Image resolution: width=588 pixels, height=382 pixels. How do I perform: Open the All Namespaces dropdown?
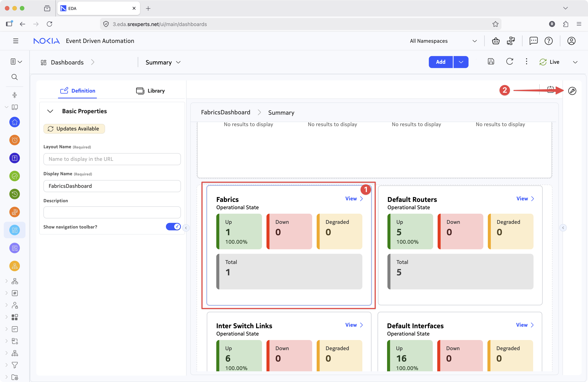[443, 41]
